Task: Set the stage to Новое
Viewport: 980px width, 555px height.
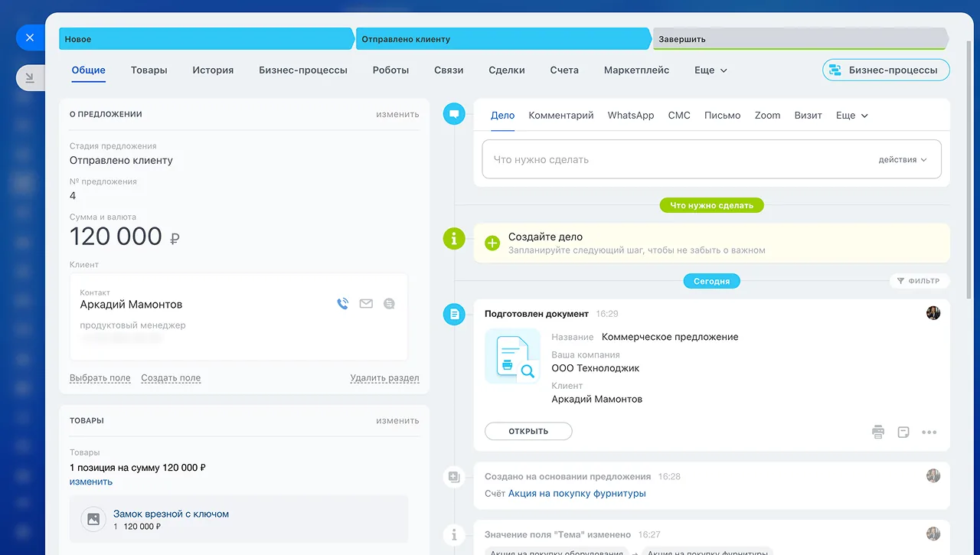Action: 205,39
